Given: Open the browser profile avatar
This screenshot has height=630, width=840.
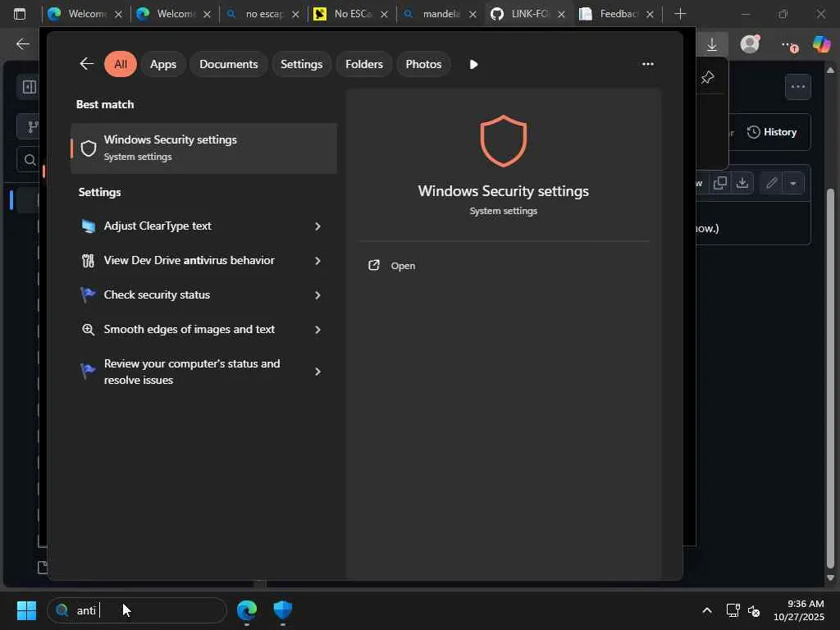Looking at the screenshot, I should [x=750, y=44].
